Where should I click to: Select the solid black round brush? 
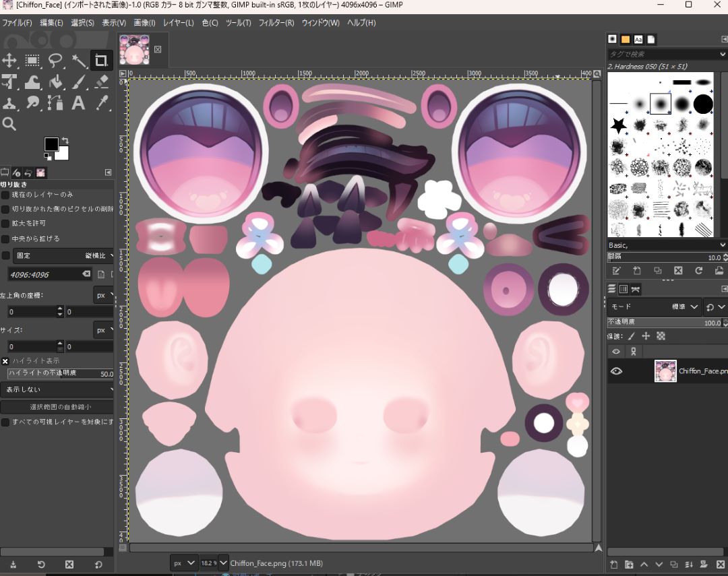point(703,104)
